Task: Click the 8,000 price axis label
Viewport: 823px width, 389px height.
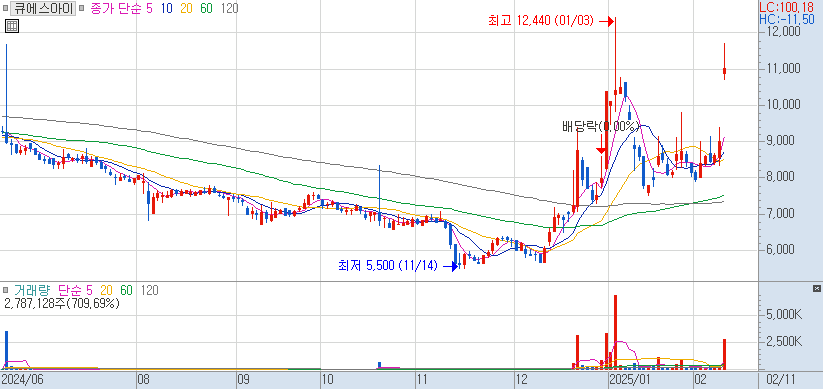Action: click(x=784, y=177)
